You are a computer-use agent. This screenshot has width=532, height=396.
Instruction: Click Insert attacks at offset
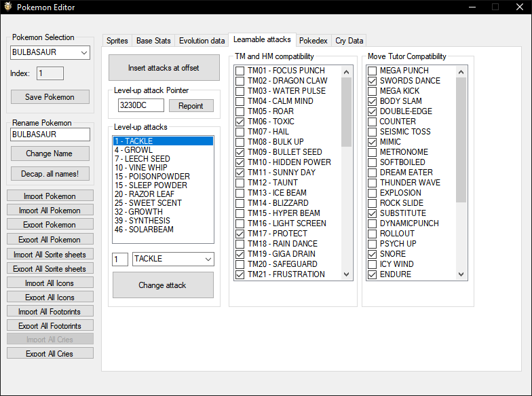(x=164, y=68)
